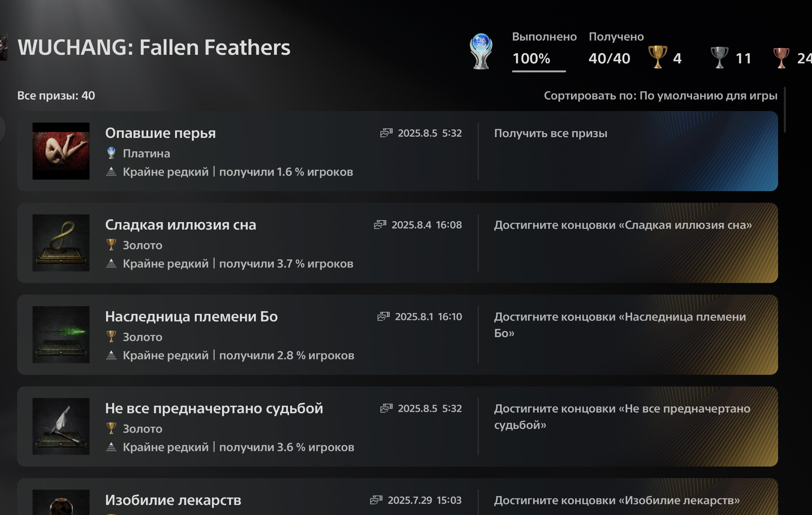This screenshot has width=812, height=515.
Task: Click the large platinum trophy icon in header
Action: pyautogui.click(x=481, y=51)
